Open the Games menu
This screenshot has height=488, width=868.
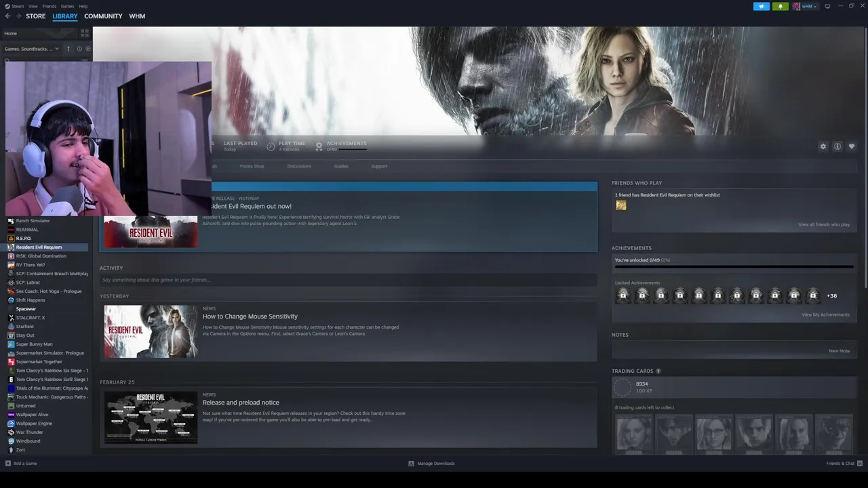68,6
